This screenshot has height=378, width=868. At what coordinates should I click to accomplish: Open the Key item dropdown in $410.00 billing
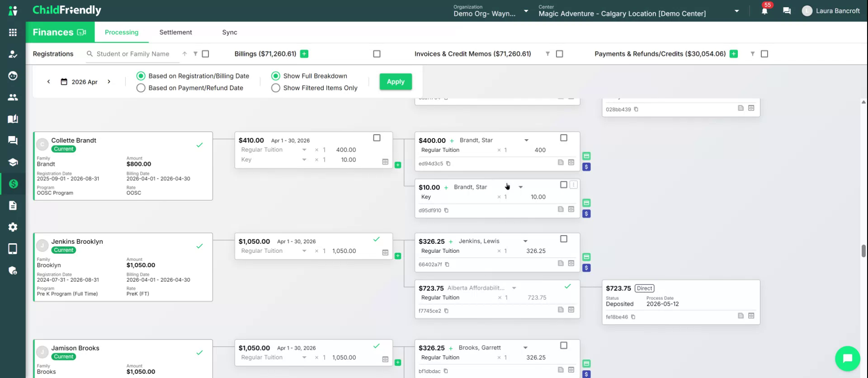pos(304,160)
